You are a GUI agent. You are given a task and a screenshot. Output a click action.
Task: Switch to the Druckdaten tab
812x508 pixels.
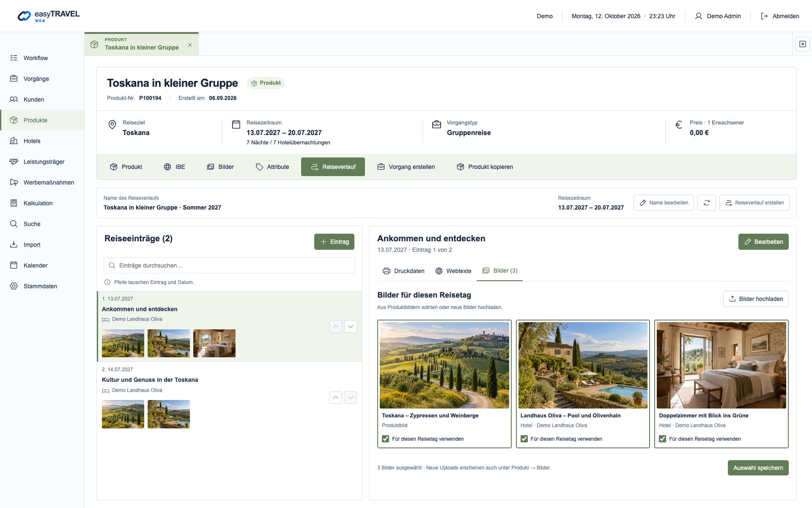click(403, 271)
